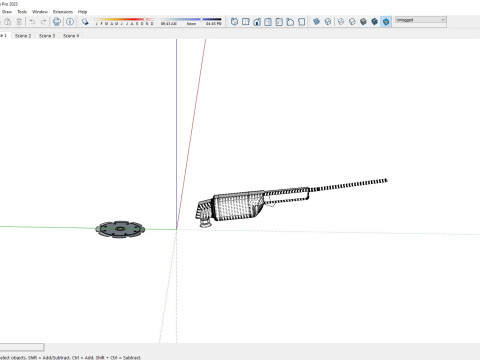
Task: Select the Front view house icon
Action: (257, 22)
